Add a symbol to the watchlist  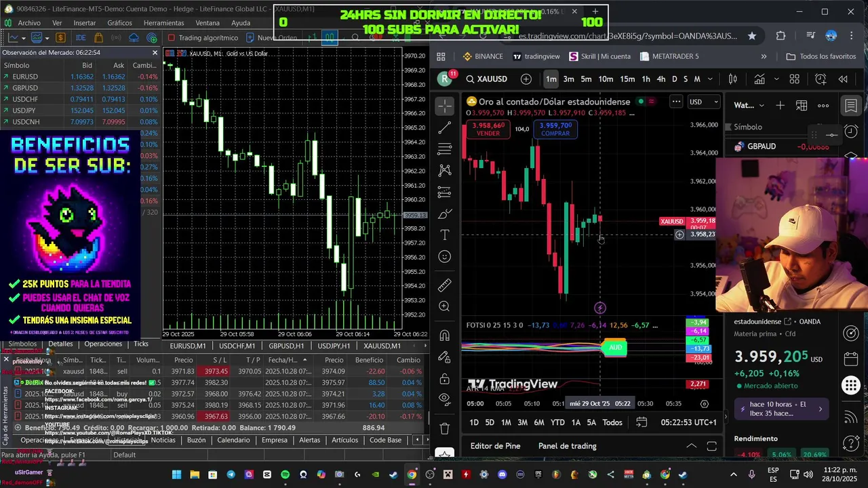pos(781,105)
